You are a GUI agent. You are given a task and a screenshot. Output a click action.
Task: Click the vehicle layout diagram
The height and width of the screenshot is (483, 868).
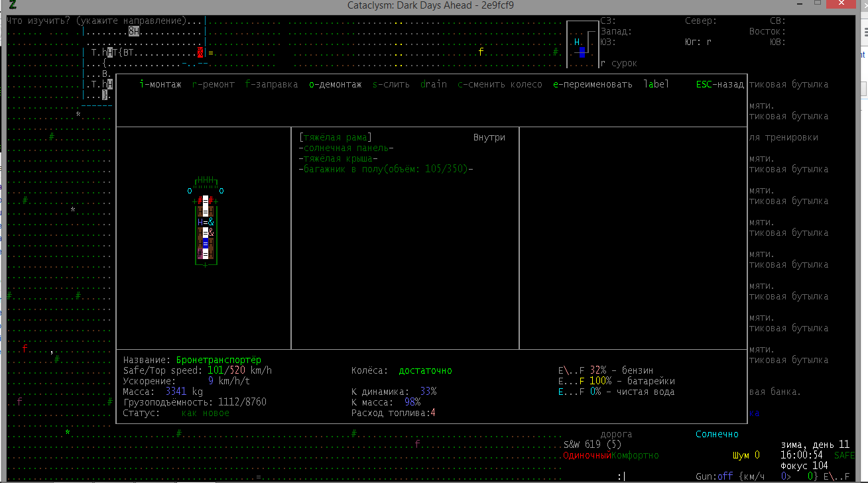coord(206,223)
